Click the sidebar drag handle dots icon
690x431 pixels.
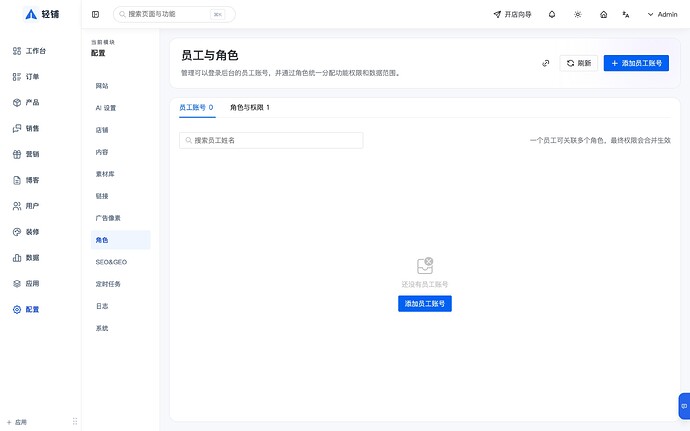[x=75, y=421]
